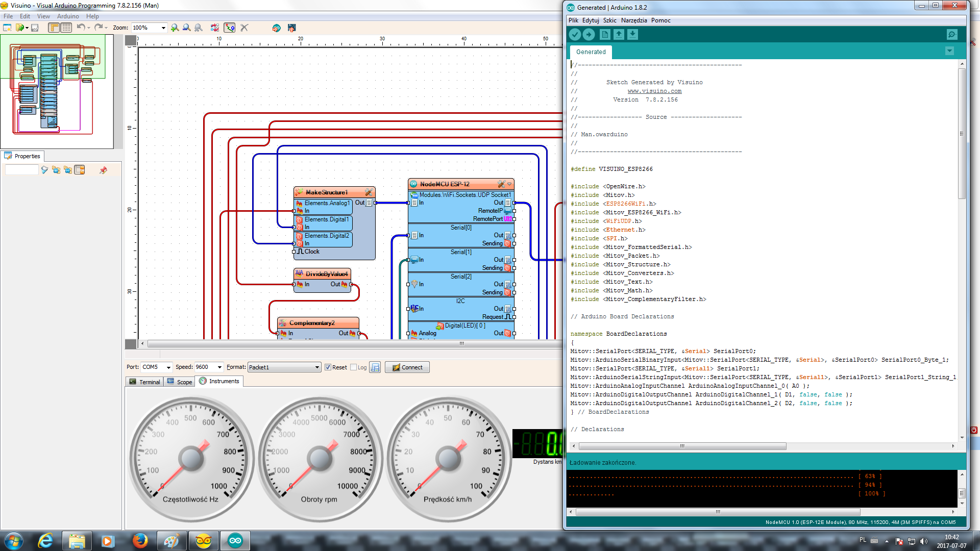Viewport: 980px width, 551px height.
Task: Click the rearrange components icon
Action: click(215, 28)
